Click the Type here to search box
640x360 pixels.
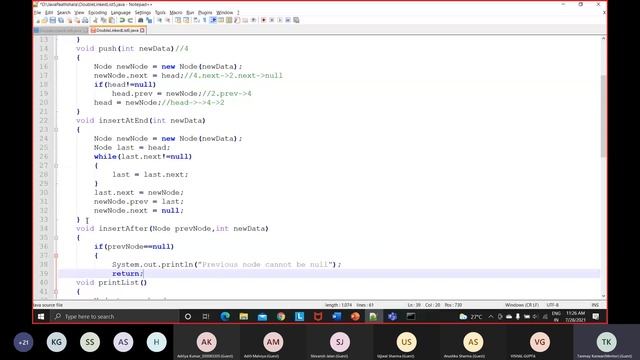pyautogui.click(x=114, y=316)
